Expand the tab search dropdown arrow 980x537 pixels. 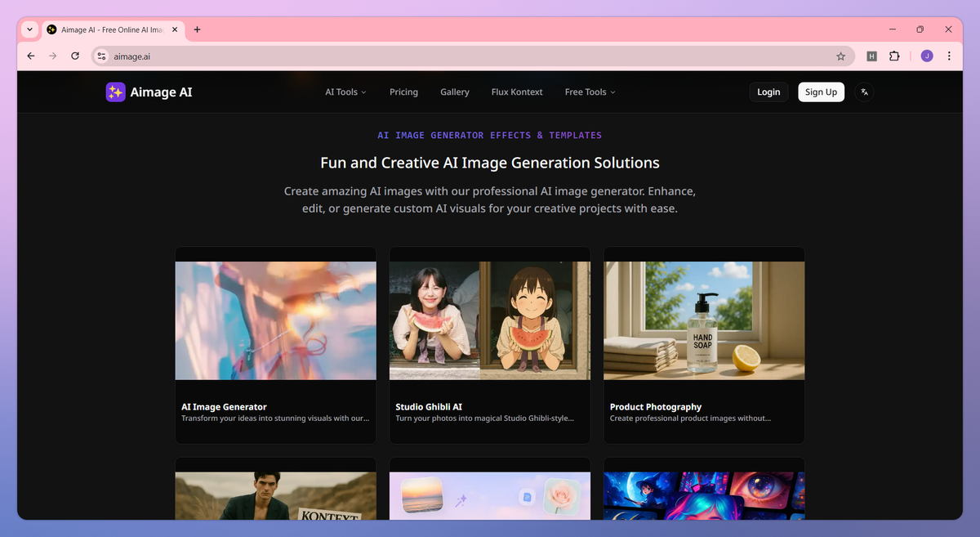click(x=30, y=29)
